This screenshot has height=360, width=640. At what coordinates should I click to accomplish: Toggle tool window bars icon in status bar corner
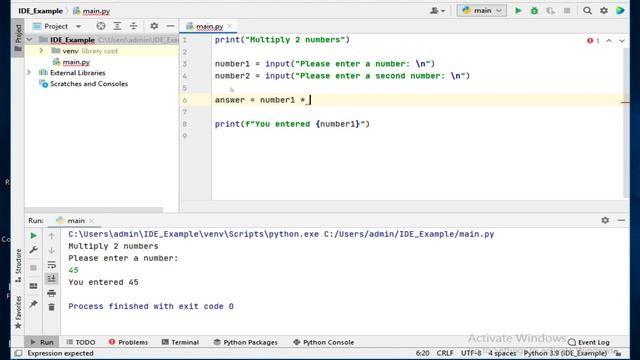[x=18, y=353]
